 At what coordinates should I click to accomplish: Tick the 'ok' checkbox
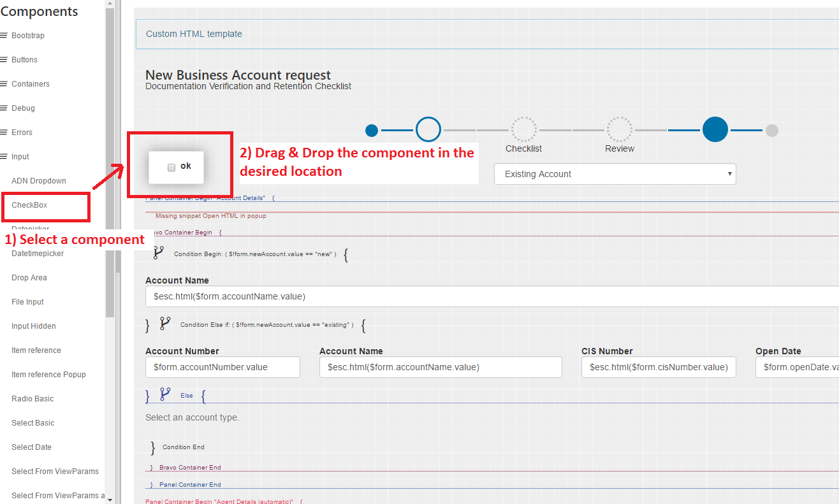[171, 168]
